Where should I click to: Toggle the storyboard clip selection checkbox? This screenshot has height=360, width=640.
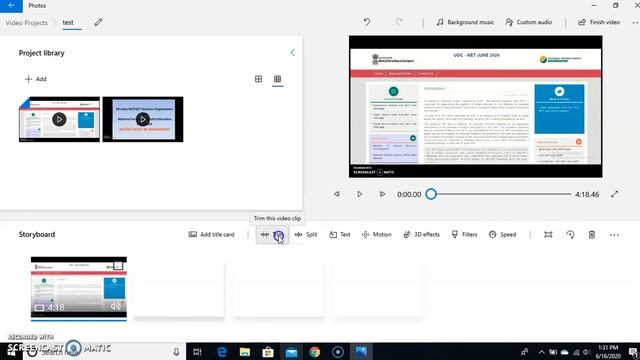tap(118, 266)
